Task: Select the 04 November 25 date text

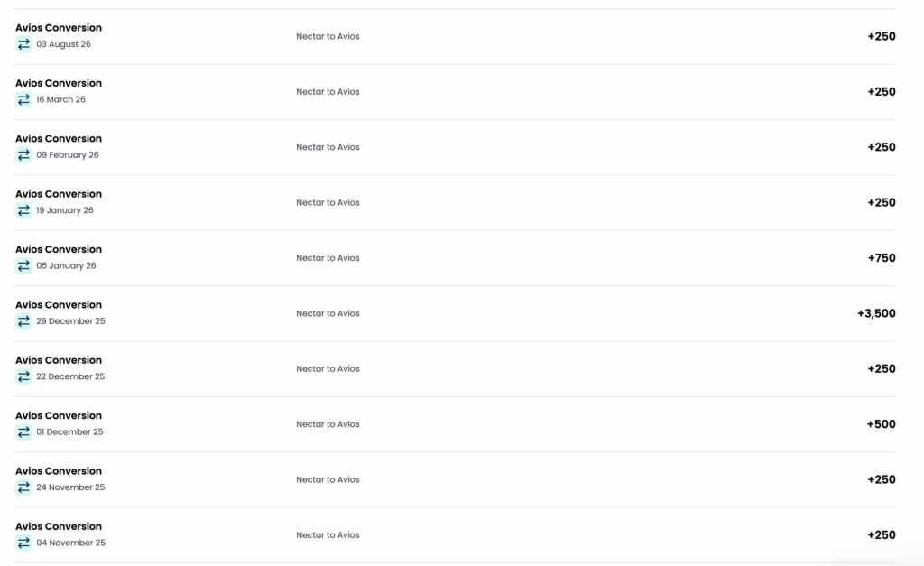Action: pos(70,543)
